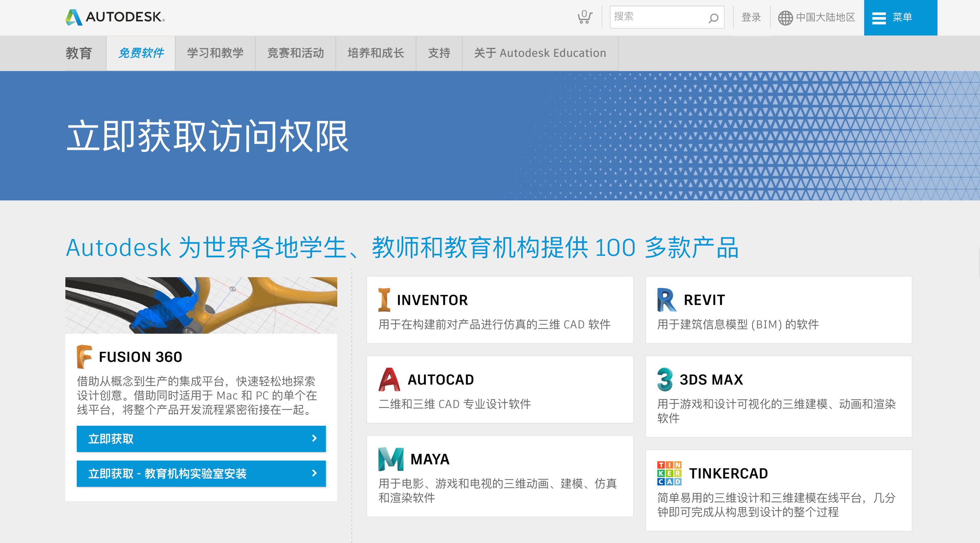Click the Fusion 360 F icon
This screenshot has width=980, height=543.
[85, 356]
